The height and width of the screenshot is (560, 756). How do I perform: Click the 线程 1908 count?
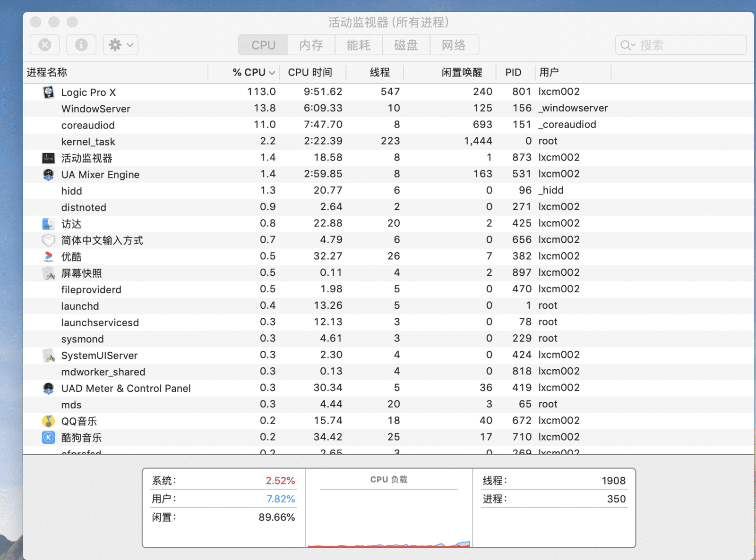click(x=613, y=481)
